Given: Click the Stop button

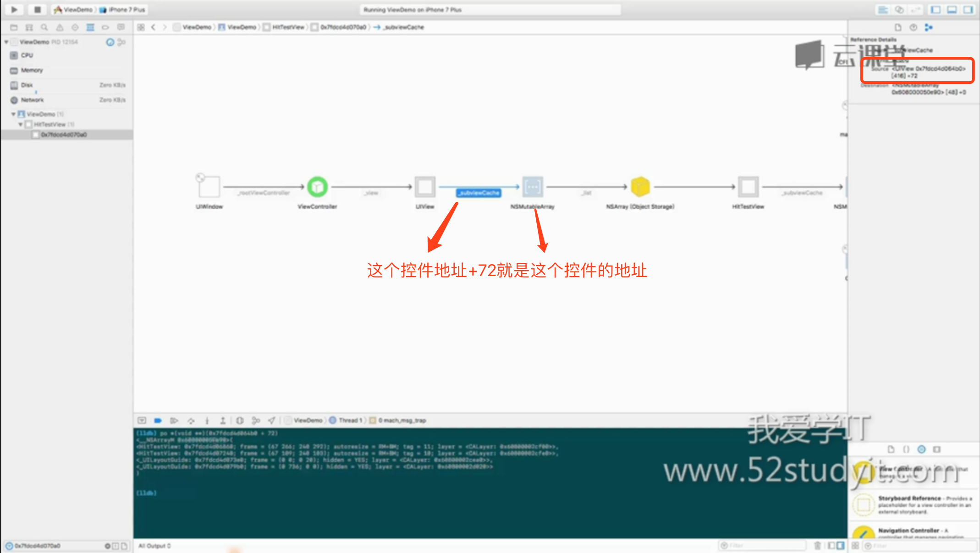Looking at the screenshot, I should [x=38, y=9].
